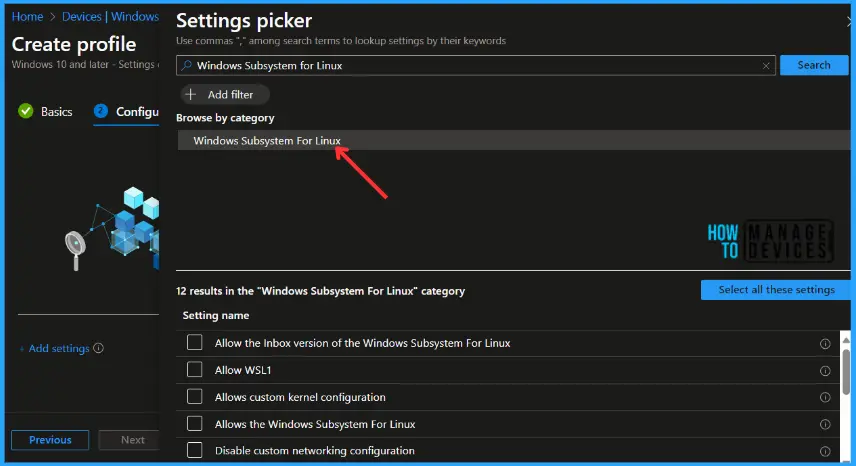Check Allows the Windows Subsystem For Linux
Screen dimensions: 856x466
coord(194,424)
